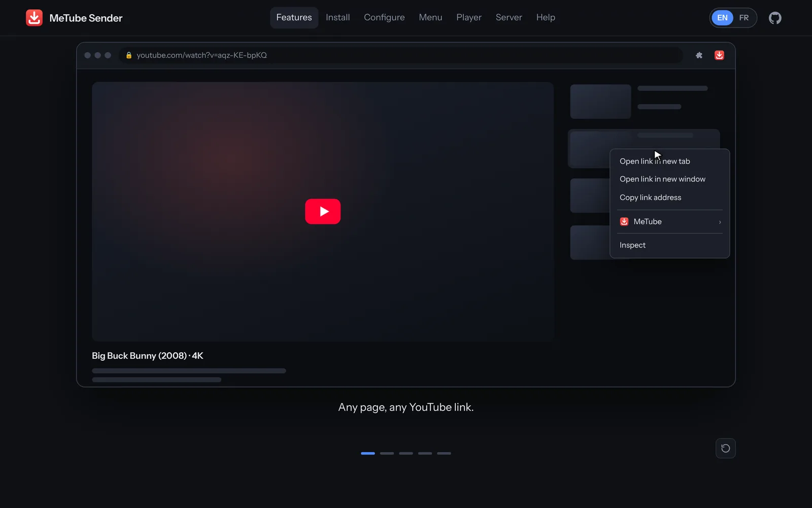Go to the Install section
The image size is (812, 508).
(x=337, y=18)
